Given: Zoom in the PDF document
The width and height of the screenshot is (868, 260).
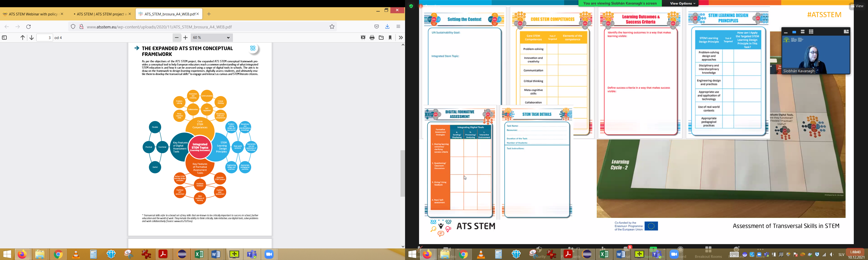Looking at the screenshot, I should pyautogui.click(x=186, y=38).
